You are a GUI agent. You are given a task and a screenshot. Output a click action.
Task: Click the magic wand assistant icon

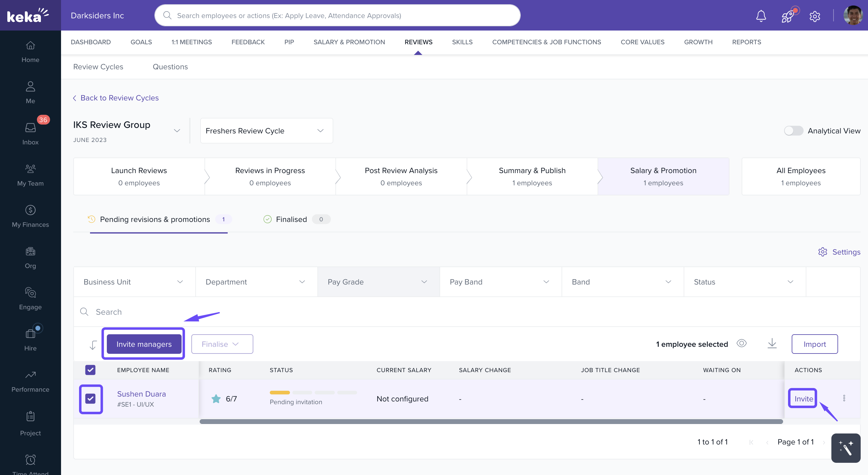pos(845,448)
